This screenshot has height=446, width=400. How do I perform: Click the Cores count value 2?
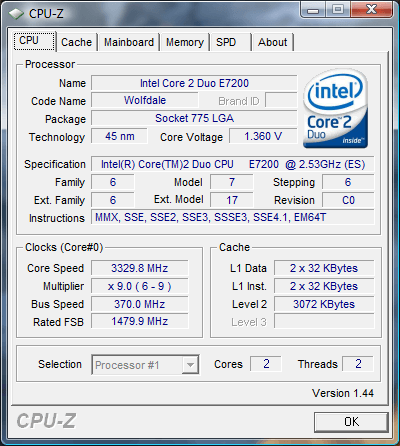pyautogui.click(x=266, y=364)
